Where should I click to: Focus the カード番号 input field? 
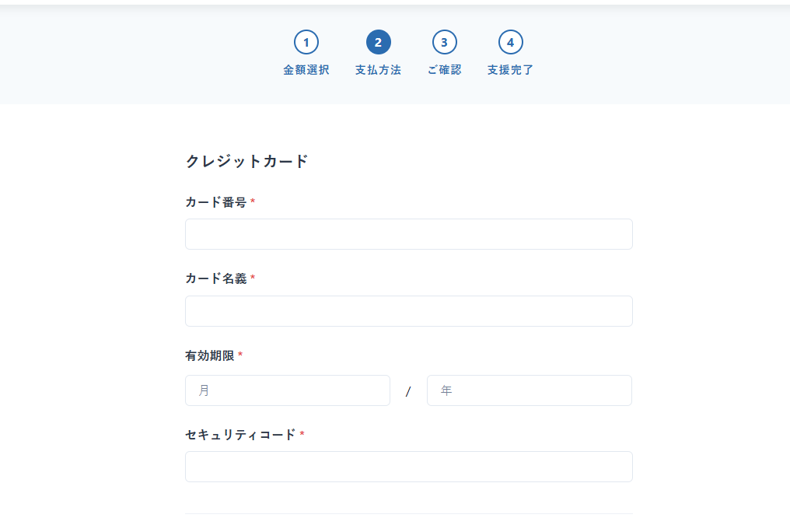[x=408, y=234]
